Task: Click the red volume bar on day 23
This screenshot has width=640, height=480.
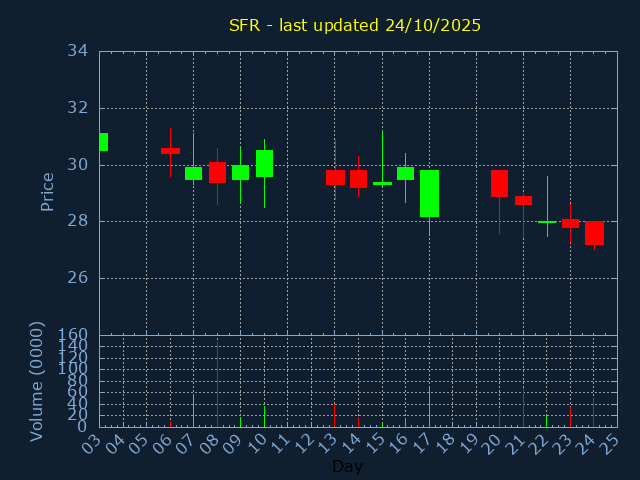Action: tap(570, 416)
